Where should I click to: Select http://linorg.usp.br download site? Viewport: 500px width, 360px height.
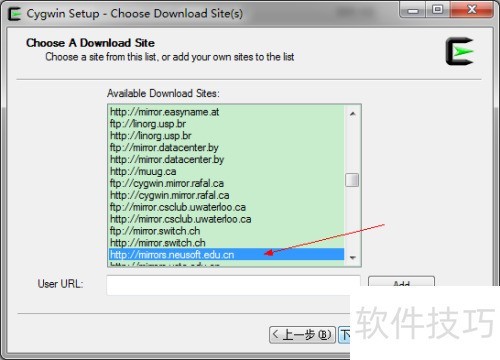point(227,136)
